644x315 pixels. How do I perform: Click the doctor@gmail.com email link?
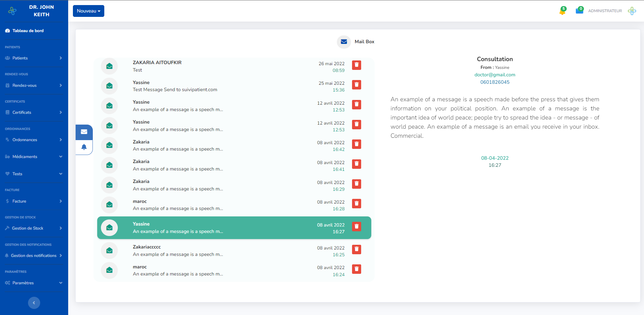(x=495, y=75)
